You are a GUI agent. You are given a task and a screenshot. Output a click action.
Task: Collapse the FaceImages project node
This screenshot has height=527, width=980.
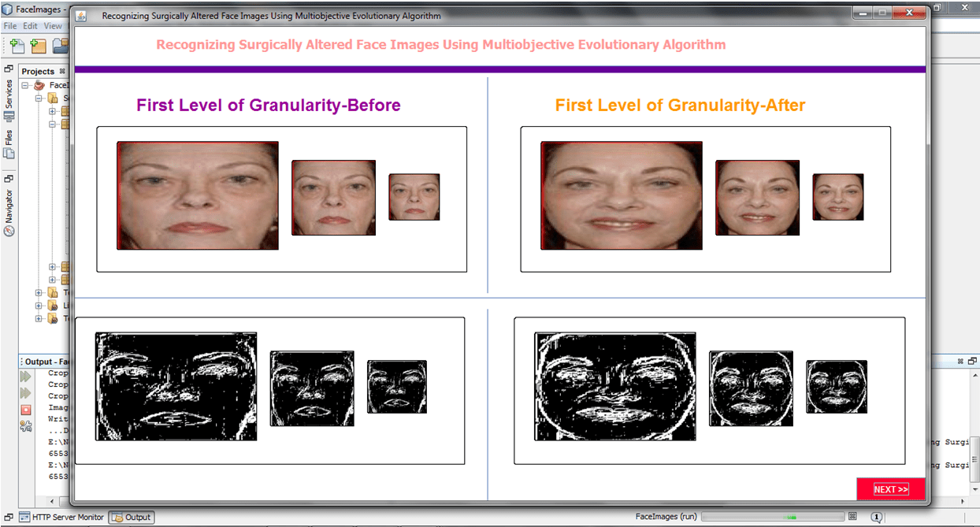[26, 84]
